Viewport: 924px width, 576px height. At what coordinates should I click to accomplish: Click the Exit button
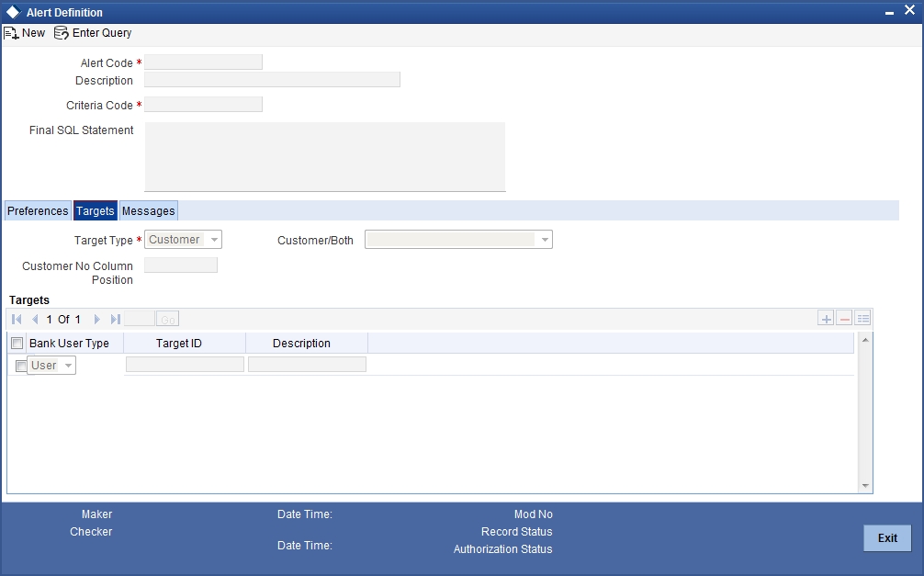point(887,538)
